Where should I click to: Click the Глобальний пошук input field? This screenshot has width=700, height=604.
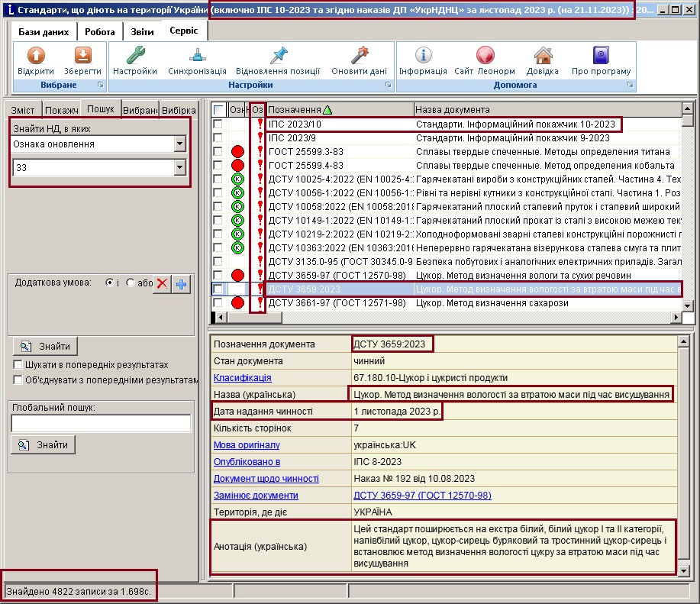(101, 423)
